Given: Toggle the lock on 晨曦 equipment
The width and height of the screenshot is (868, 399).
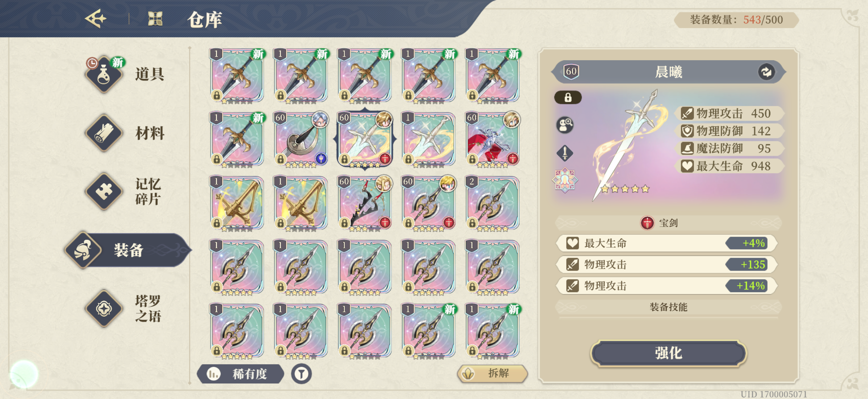Looking at the screenshot, I should [568, 97].
